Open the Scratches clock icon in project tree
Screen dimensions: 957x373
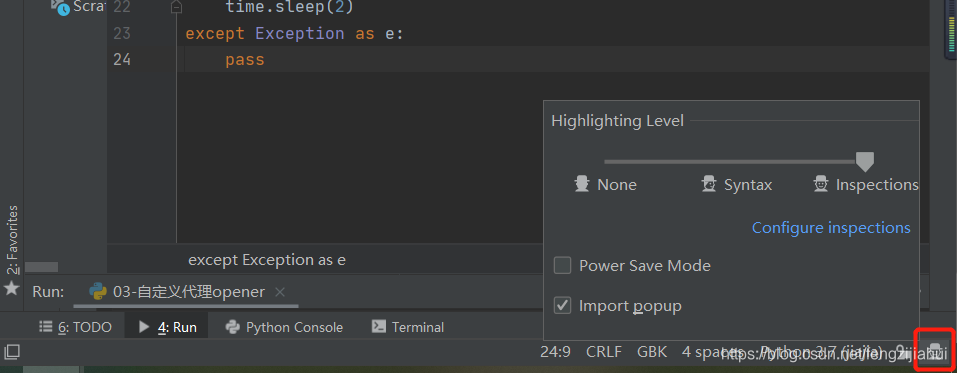point(60,7)
